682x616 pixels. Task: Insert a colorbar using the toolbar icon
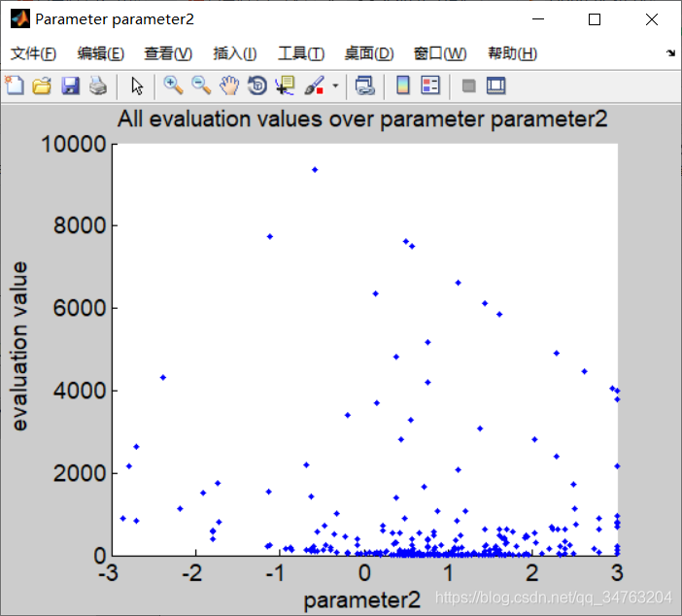pos(403,86)
